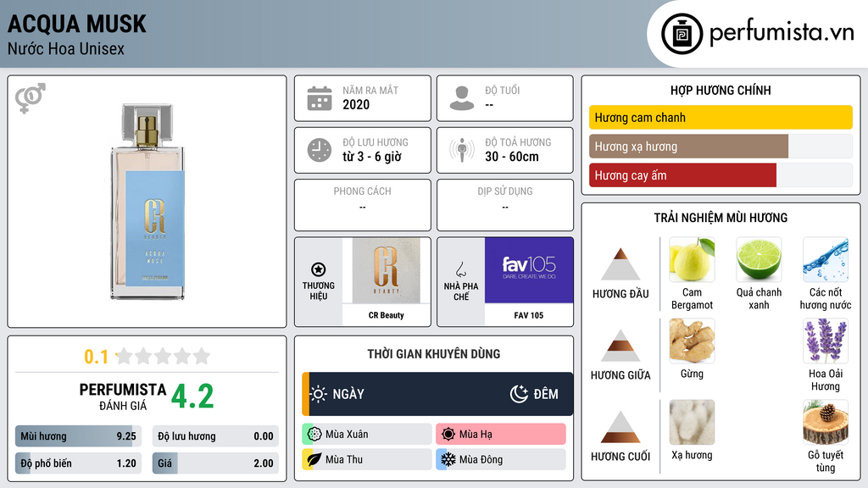This screenshot has height=488, width=868.
Task: Open the Quả chanh xanh lime image
Action: (x=759, y=259)
